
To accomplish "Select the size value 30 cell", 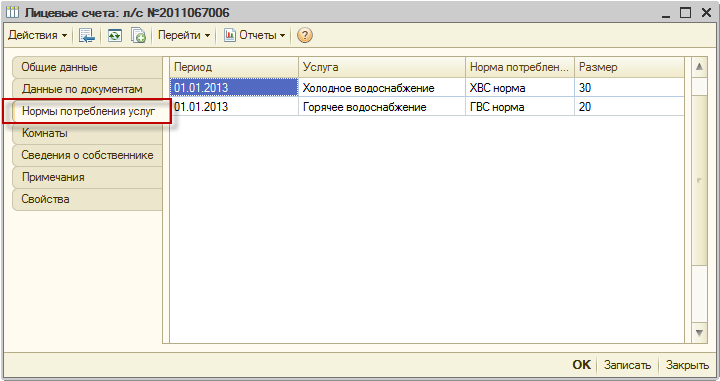I will click(629, 87).
